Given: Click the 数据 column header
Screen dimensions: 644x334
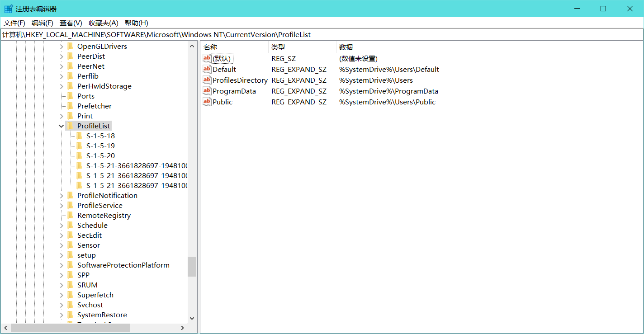Looking at the screenshot, I should tap(418, 47).
